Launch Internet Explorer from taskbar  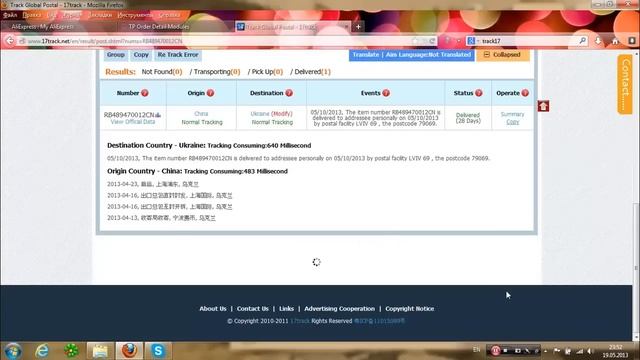pyautogui.click(x=42, y=351)
